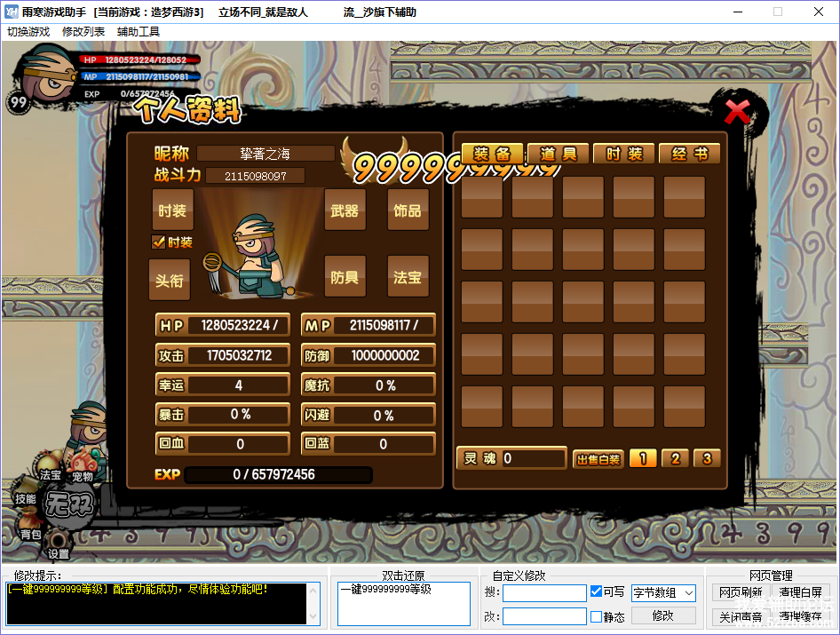This screenshot has width=840, height=635.
Task: Go to inventory page 1
Action: 643,458
